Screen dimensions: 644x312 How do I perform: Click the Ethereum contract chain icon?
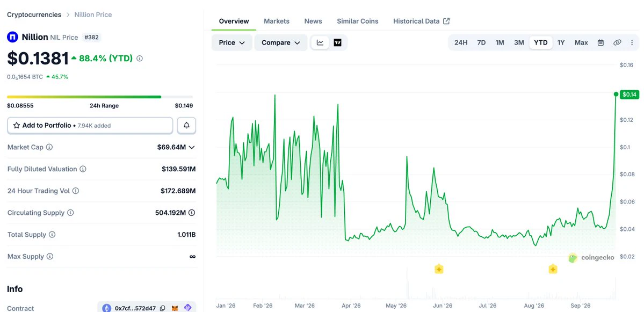(x=106, y=308)
